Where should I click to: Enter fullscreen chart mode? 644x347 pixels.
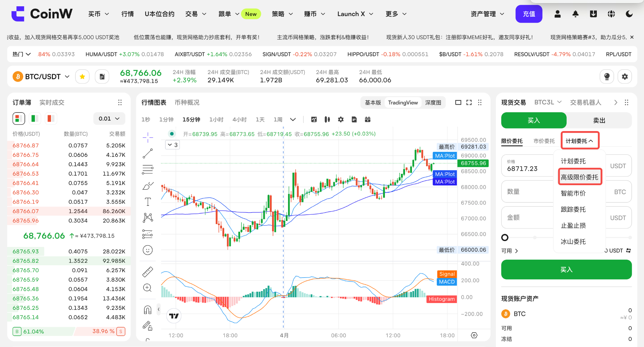[469, 102]
